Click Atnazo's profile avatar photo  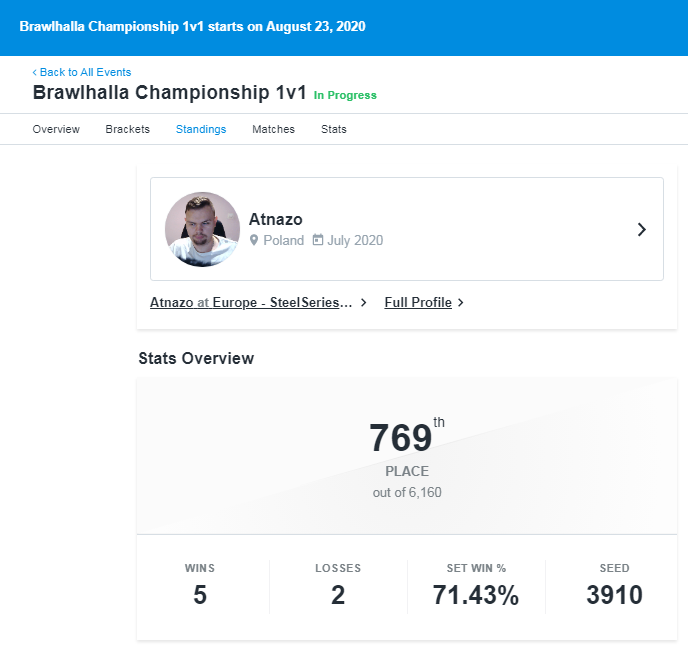coord(202,229)
